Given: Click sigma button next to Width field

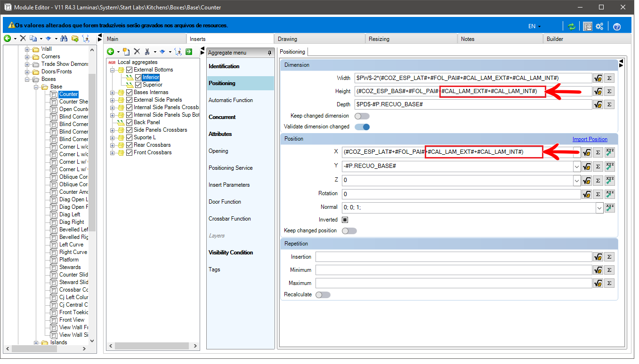Looking at the screenshot, I should [609, 78].
